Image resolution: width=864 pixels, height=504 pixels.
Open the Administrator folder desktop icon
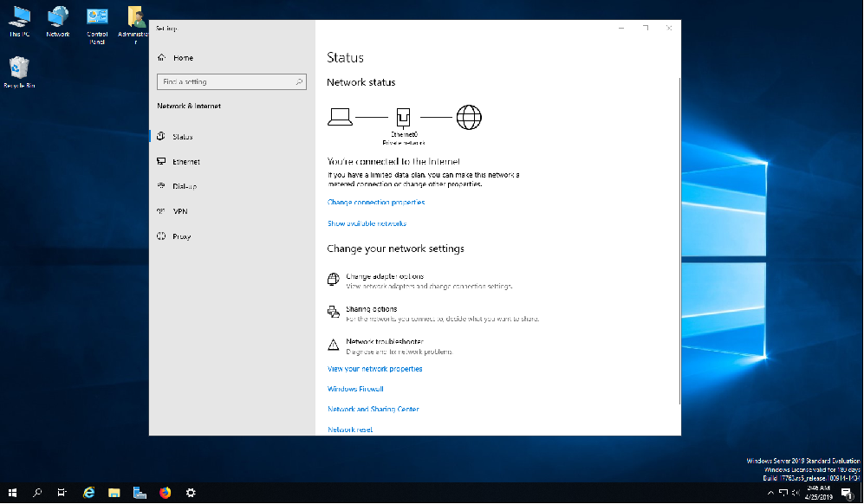click(134, 25)
